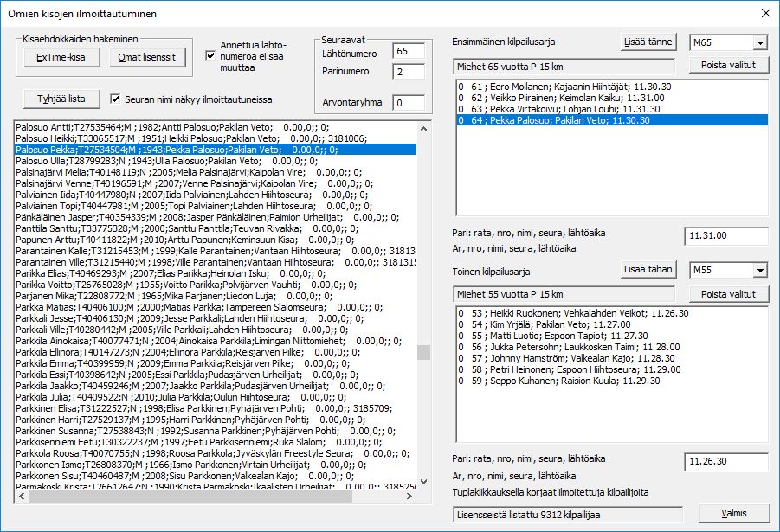780x532 pixels.
Task: Click the Valmis button
Action: 734,514
